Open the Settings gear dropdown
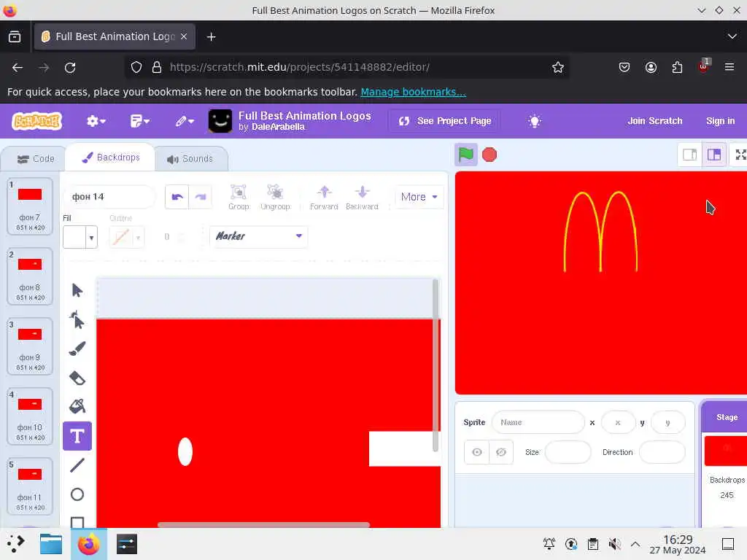Screen dimensions: 747x560 pyautogui.click(x=96, y=121)
